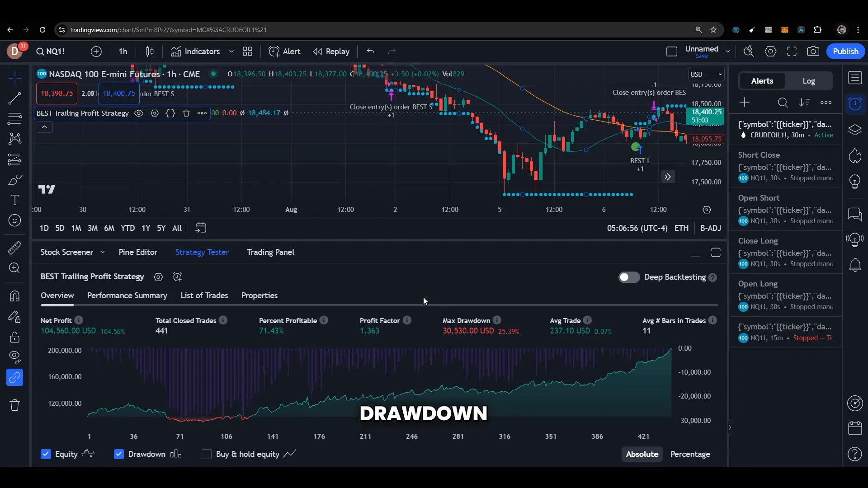Switch to the alerts Log tab

tap(809, 81)
